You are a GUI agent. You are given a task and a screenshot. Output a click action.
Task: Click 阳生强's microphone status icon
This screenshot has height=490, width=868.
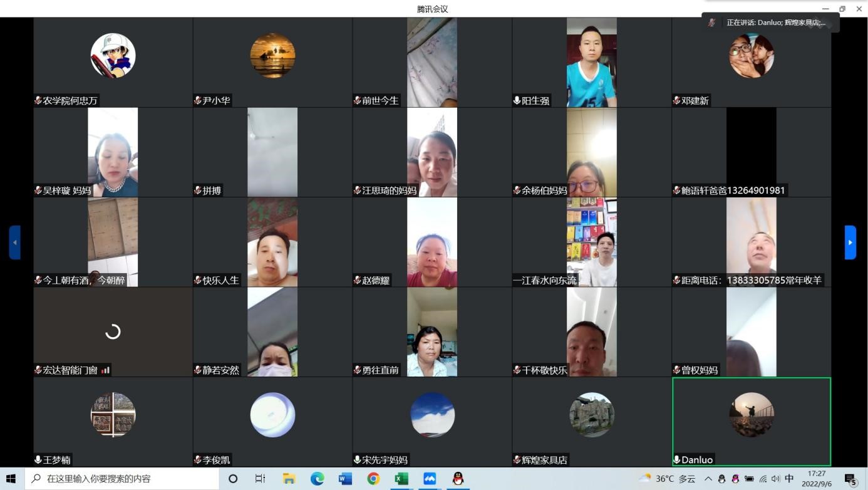tap(517, 100)
